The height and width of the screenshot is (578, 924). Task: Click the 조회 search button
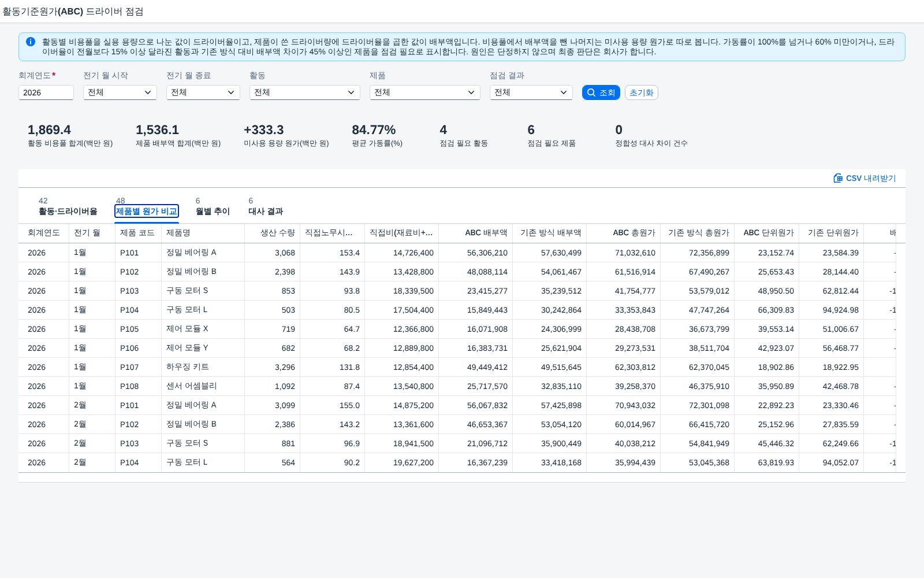click(601, 92)
